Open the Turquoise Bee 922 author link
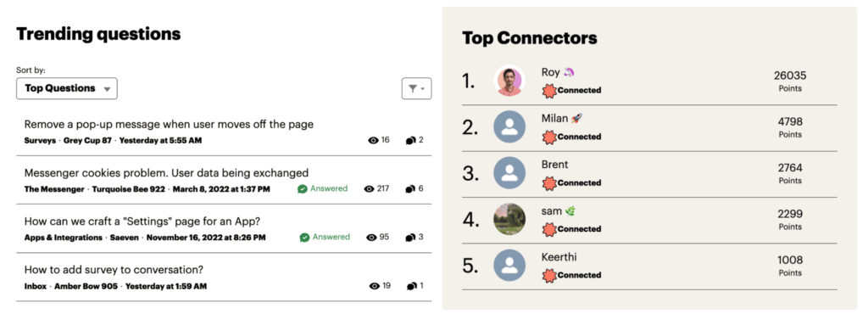The width and height of the screenshot is (868, 314). click(129, 189)
